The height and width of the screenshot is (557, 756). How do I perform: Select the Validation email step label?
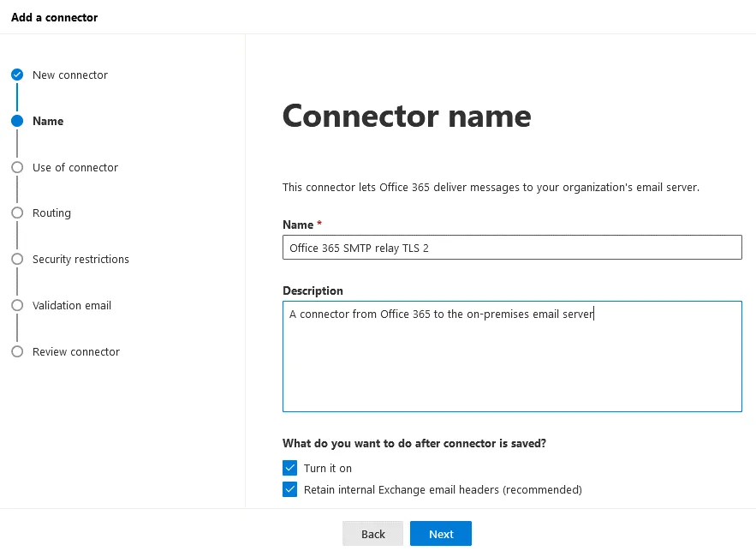72,305
